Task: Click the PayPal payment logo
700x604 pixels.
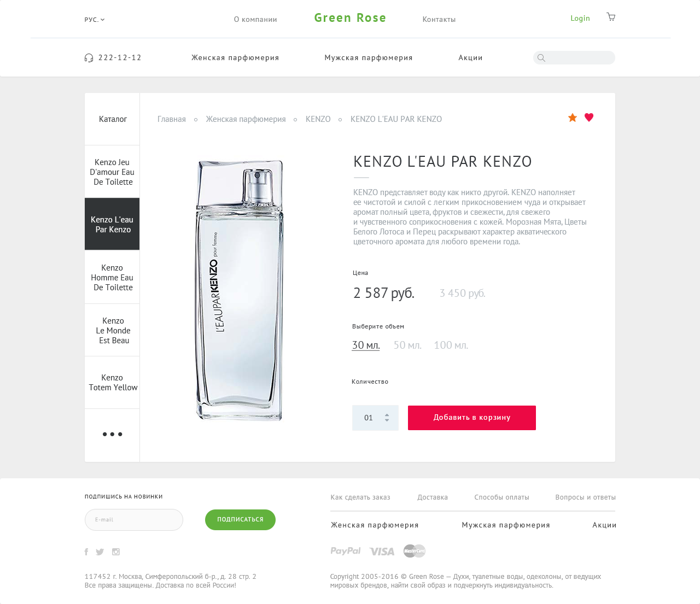Action: click(346, 551)
